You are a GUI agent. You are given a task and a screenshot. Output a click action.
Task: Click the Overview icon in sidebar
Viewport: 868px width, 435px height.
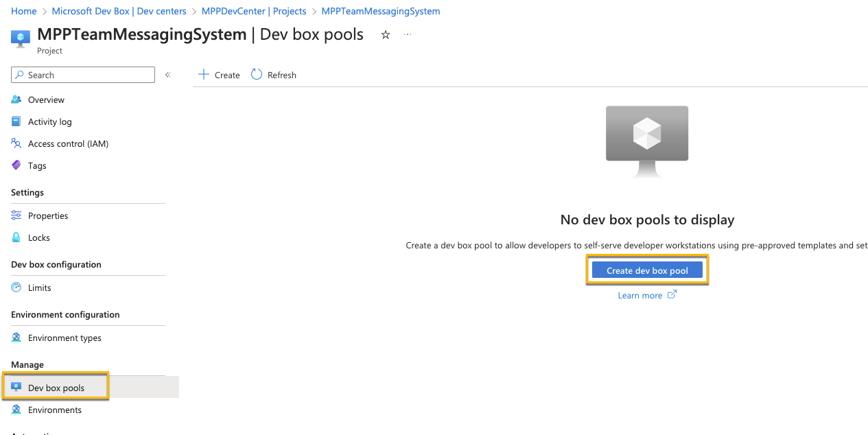pyautogui.click(x=16, y=99)
